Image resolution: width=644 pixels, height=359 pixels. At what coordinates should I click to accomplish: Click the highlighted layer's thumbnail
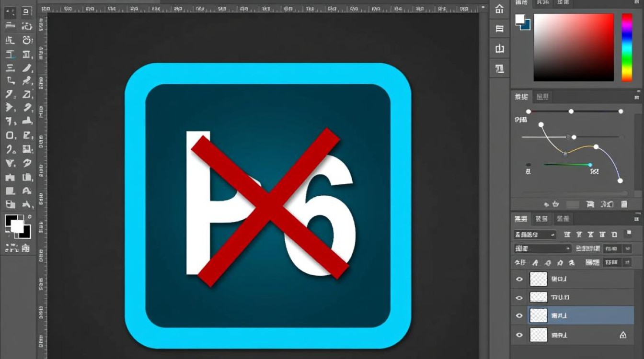pyautogui.click(x=538, y=316)
